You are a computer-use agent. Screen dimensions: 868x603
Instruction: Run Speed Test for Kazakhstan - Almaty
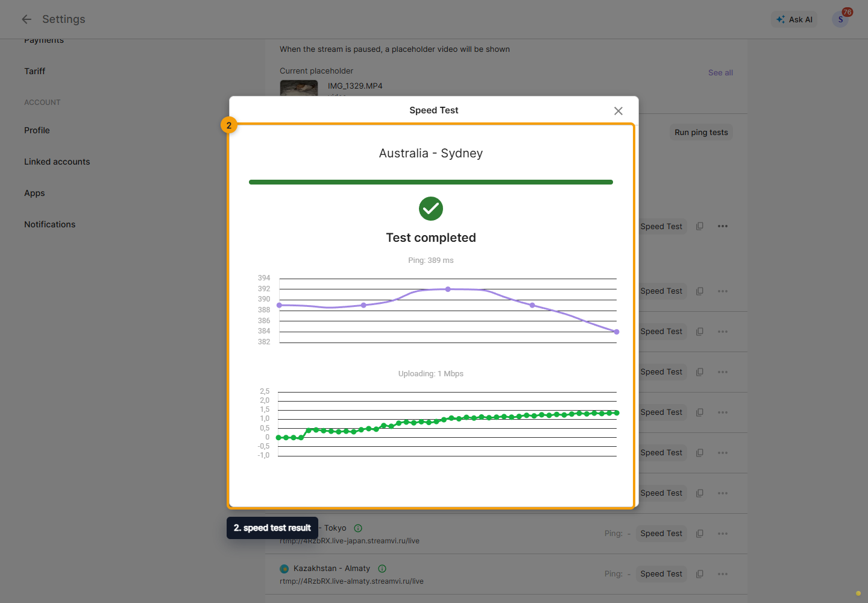661,574
